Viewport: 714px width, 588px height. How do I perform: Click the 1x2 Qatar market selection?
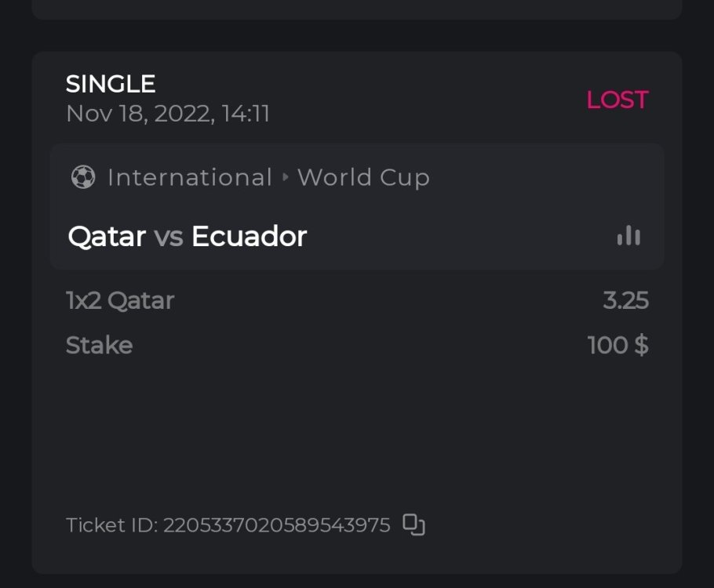[x=120, y=300]
